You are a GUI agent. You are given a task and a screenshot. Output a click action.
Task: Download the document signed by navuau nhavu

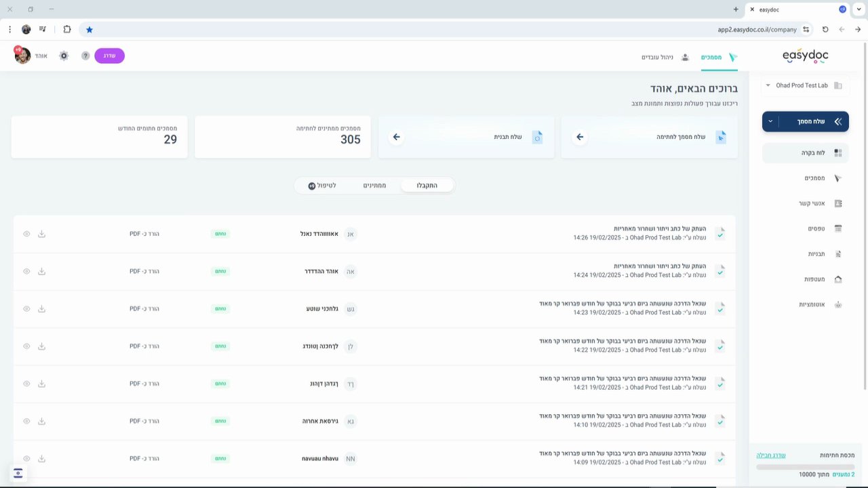tap(41, 459)
